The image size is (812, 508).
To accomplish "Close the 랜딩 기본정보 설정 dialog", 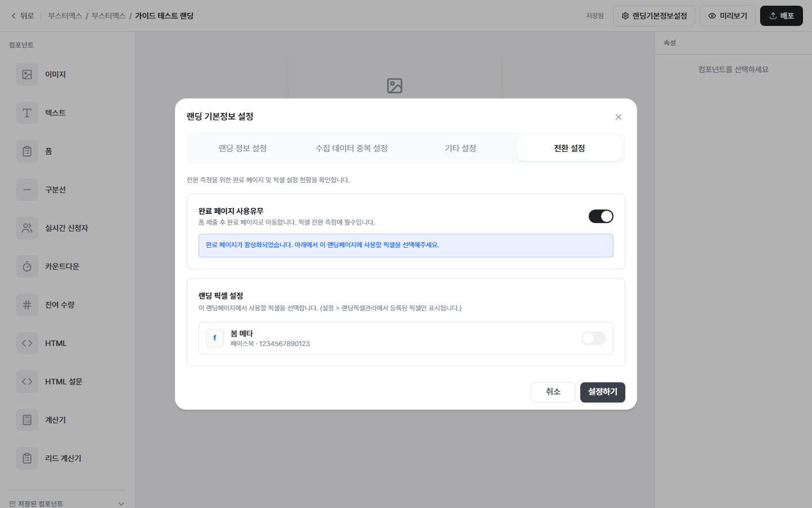I will pos(619,117).
